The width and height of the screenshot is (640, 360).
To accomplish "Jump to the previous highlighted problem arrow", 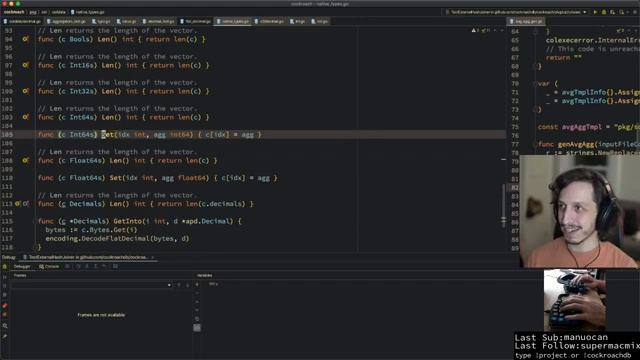I will (495, 31).
